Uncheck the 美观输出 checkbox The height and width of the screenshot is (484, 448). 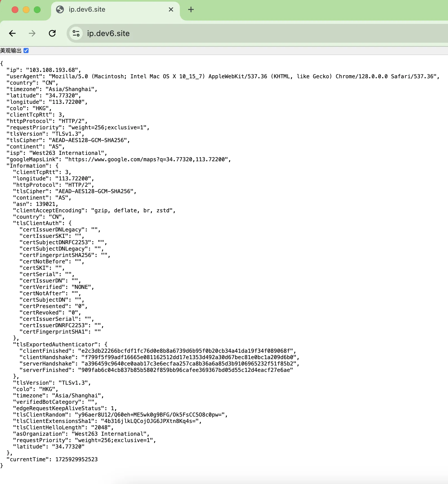click(x=26, y=51)
